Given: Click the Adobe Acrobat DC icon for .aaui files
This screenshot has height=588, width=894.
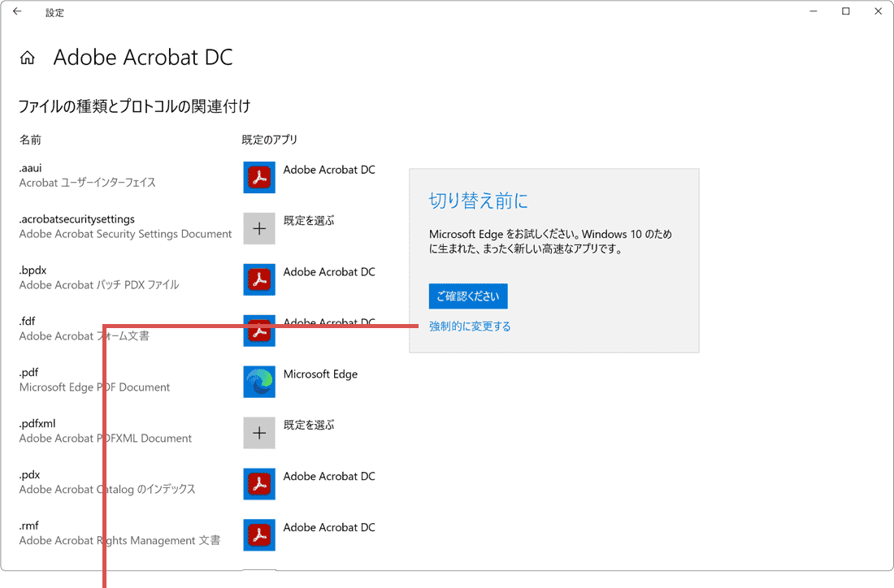Looking at the screenshot, I should pyautogui.click(x=258, y=177).
